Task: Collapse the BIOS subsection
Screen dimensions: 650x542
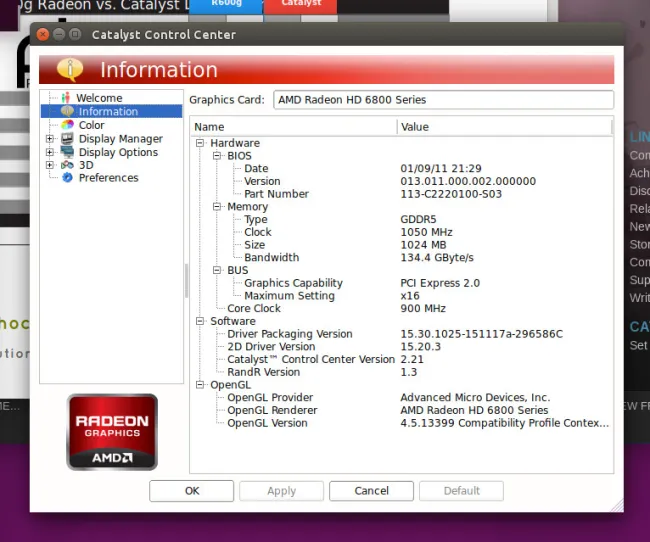Action: [x=216, y=156]
